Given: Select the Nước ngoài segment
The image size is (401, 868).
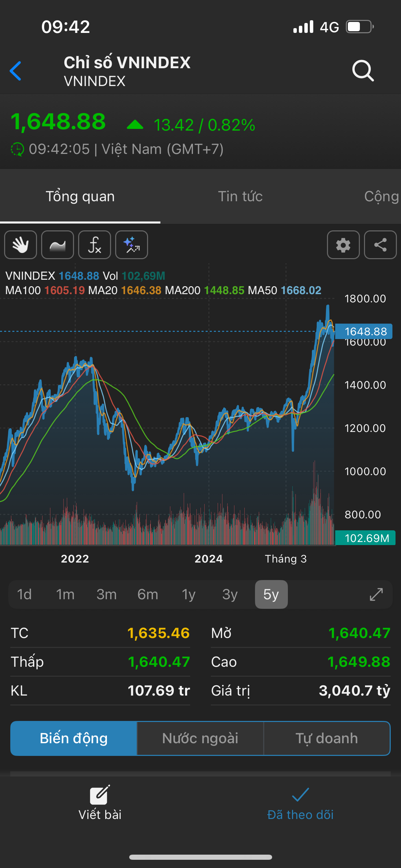Looking at the screenshot, I should pos(200,738).
